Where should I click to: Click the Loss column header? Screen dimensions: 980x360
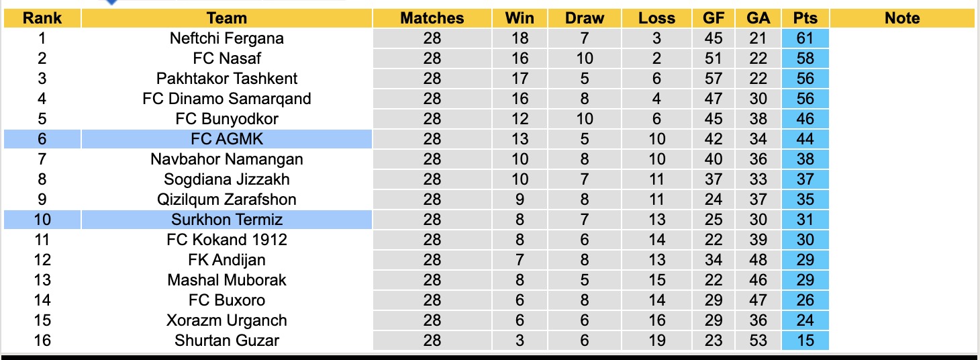pos(656,18)
